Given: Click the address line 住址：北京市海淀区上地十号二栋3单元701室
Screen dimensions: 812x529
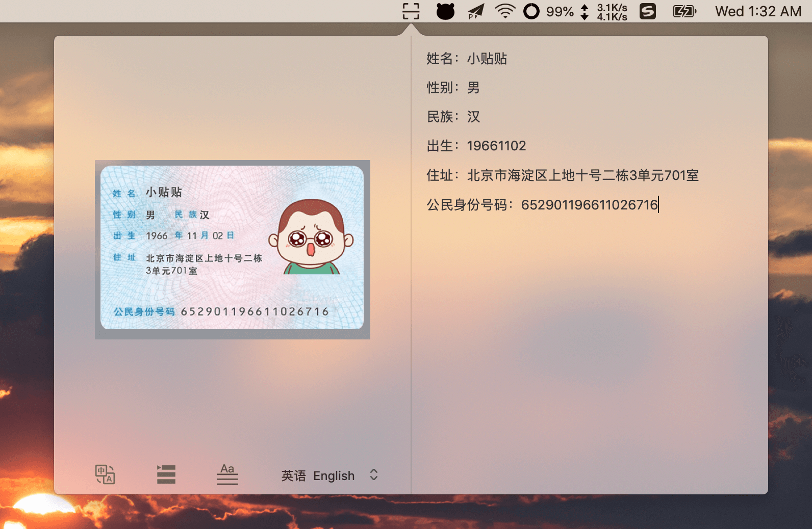Looking at the screenshot, I should click(563, 175).
